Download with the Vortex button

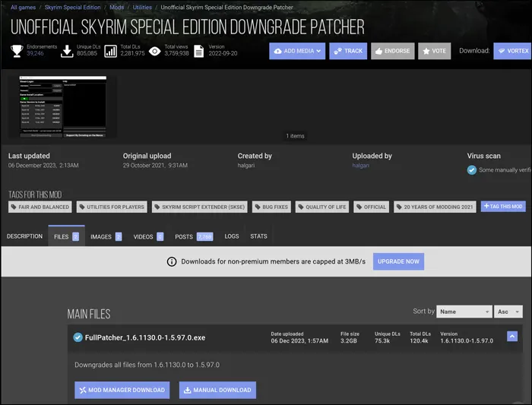[x=512, y=51]
